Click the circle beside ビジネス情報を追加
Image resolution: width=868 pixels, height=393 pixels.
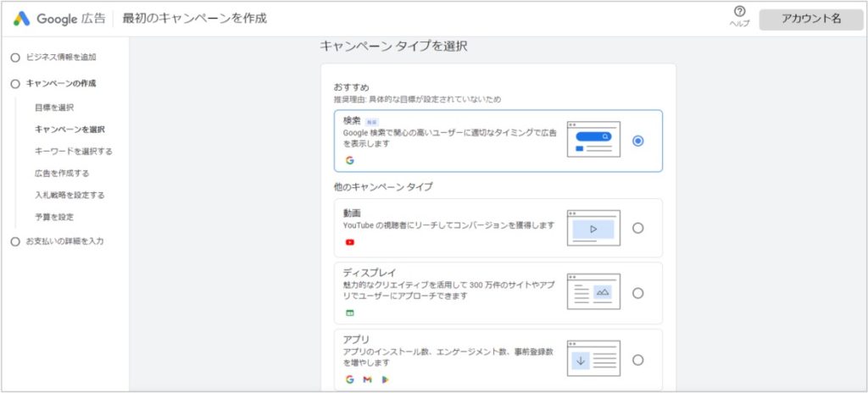[x=15, y=58]
